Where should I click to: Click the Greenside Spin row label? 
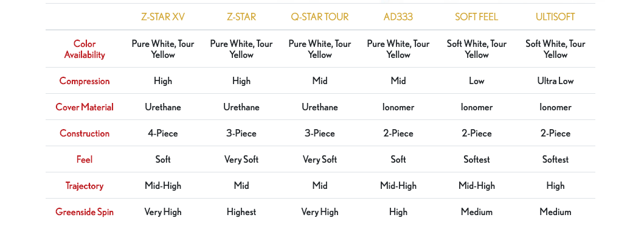(x=85, y=212)
